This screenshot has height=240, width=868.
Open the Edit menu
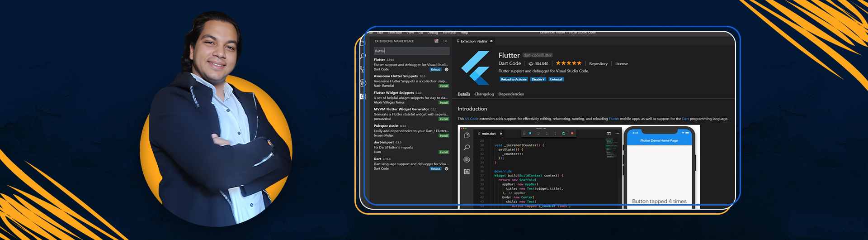(x=380, y=33)
